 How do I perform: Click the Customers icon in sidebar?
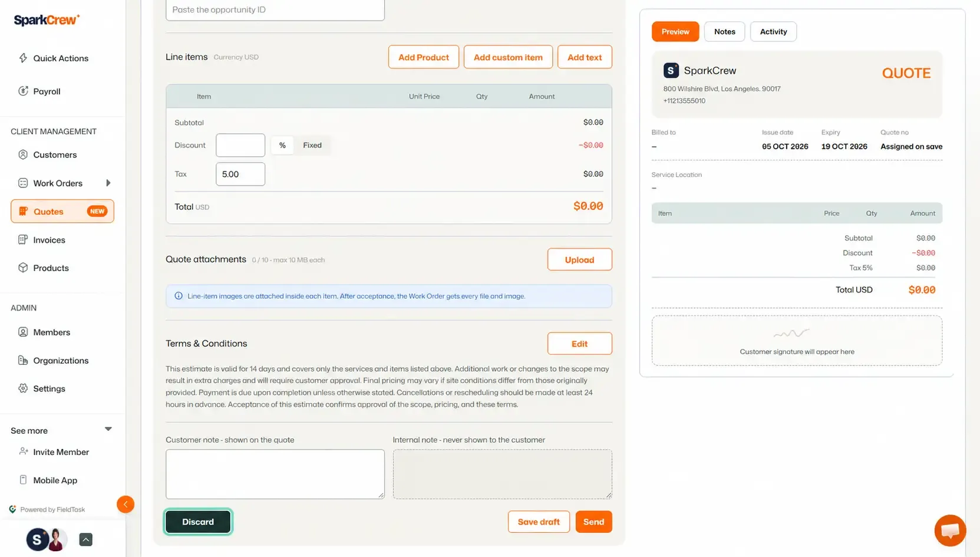click(23, 154)
